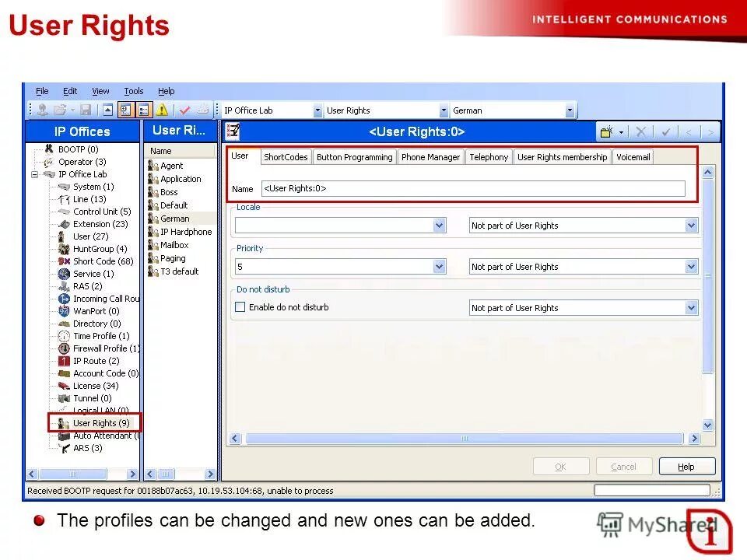
Task: Open the German language dropdown
Action: (x=570, y=110)
